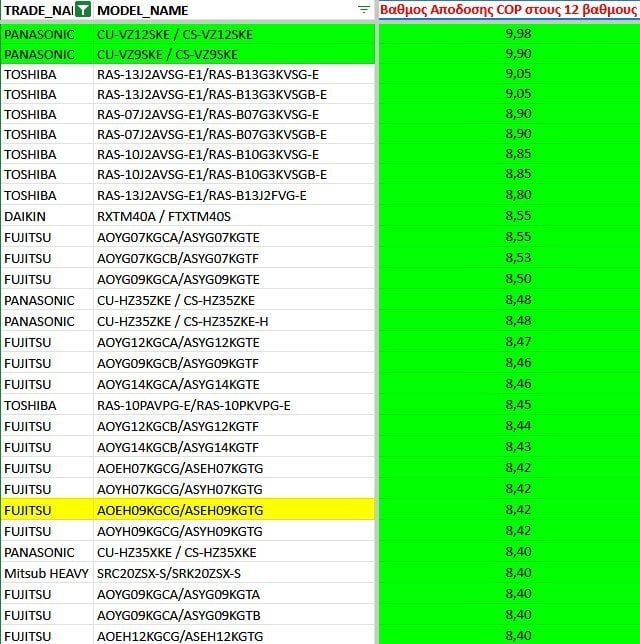Select the TRADE_NAME header cell text
640x644 pixels.
39,10
